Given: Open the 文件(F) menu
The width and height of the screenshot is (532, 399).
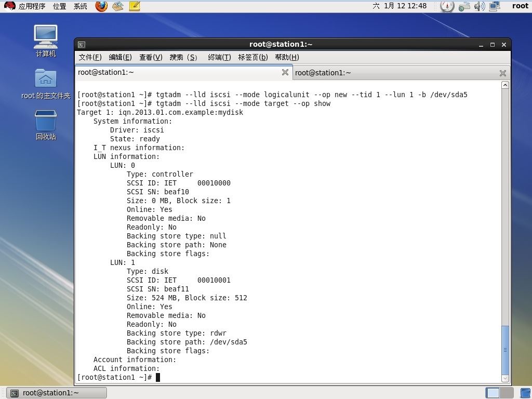Looking at the screenshot, I should (x=90, y=57).
